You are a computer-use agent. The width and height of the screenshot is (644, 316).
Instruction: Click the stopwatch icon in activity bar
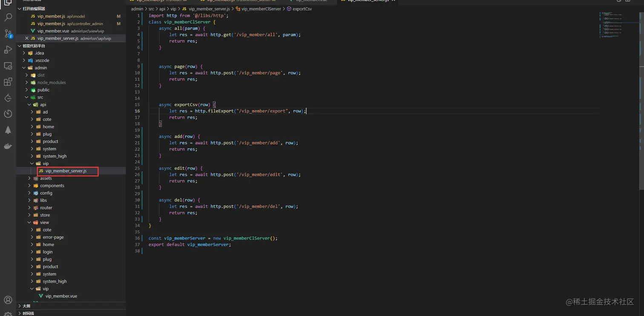[x=8, y=114]
